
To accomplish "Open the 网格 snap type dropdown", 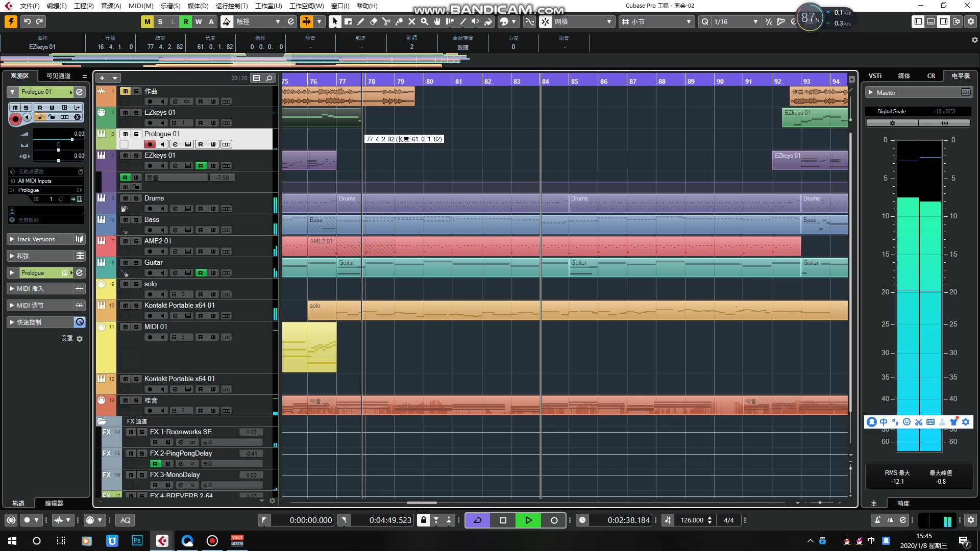I will coord(583,21).
